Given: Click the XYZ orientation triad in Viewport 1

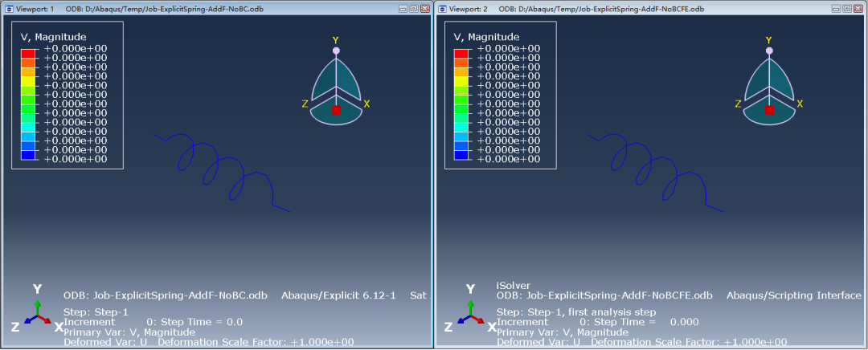Looking at the screenshot, I should click(x=36, y=308).
